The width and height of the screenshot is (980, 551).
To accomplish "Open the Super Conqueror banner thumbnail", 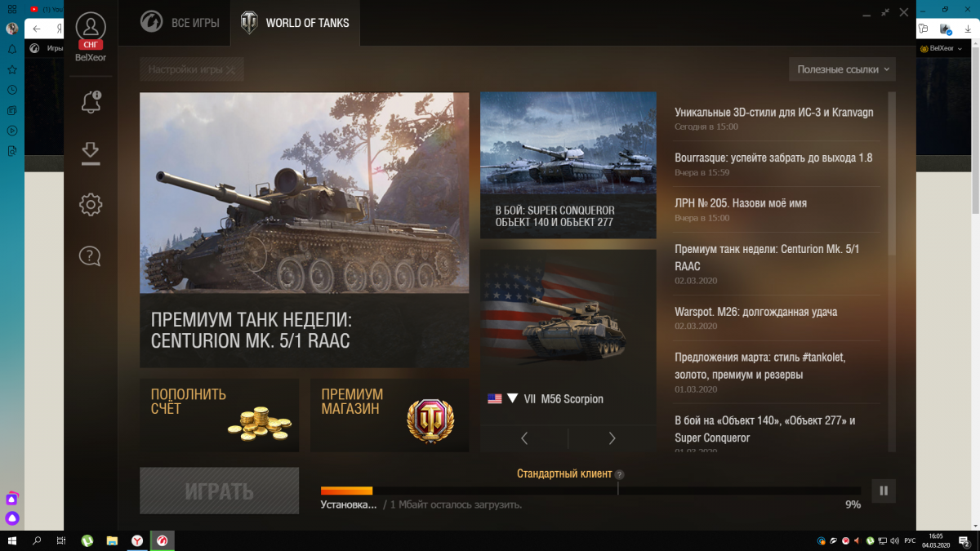I will [568, 165].
